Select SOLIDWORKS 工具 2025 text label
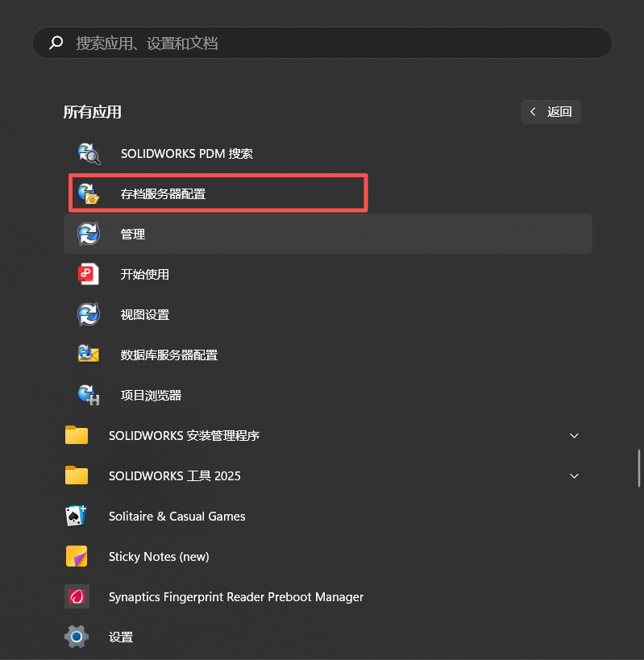Image resolution: width=644 pixels, height=660 pixels. click(175, 476)
